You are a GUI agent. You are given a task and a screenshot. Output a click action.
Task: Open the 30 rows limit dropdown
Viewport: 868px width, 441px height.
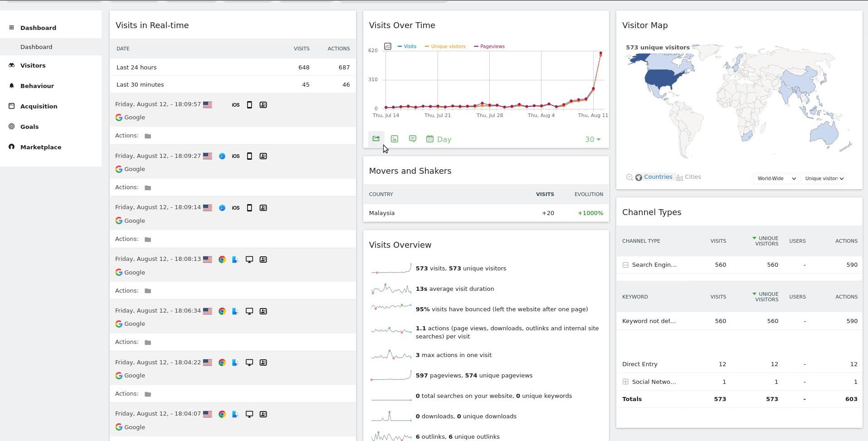click(593, 139)
